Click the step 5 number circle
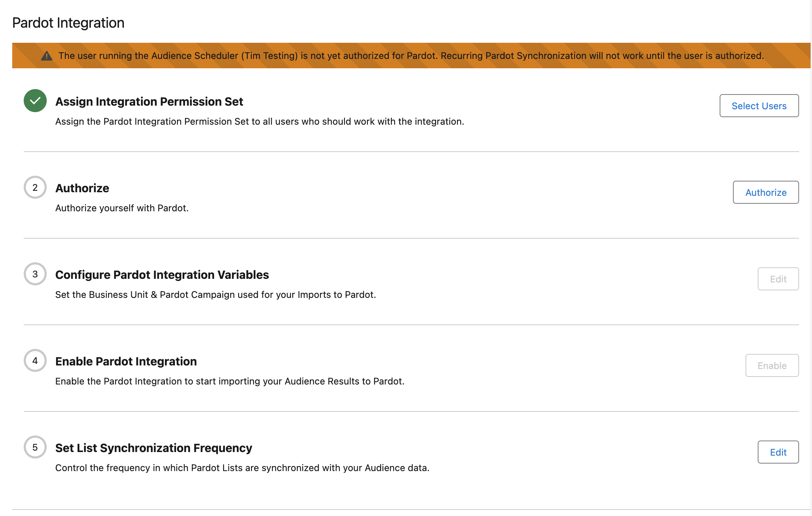 (x=35, y=447)
